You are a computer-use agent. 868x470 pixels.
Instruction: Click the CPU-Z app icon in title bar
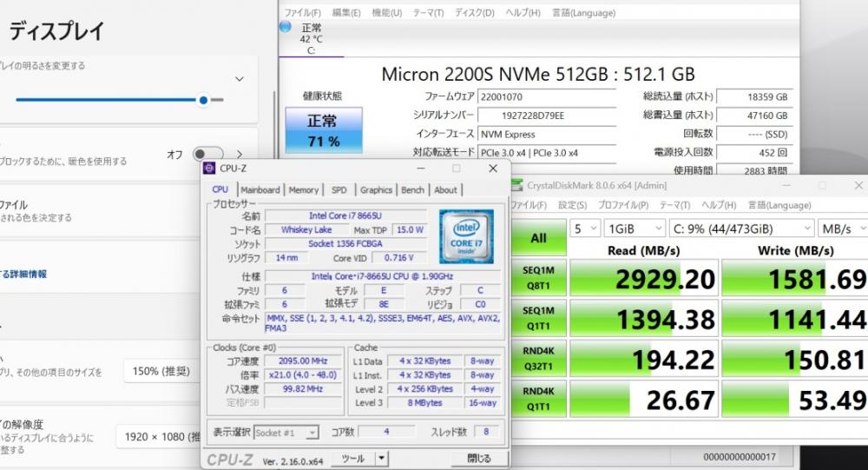pyautogui.click(x=209, y=169)
